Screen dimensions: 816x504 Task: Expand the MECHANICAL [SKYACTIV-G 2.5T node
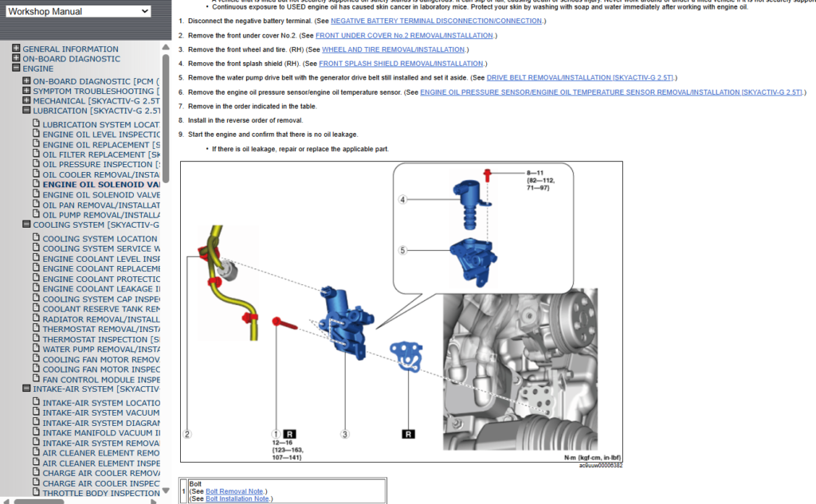tap(26, 100)
